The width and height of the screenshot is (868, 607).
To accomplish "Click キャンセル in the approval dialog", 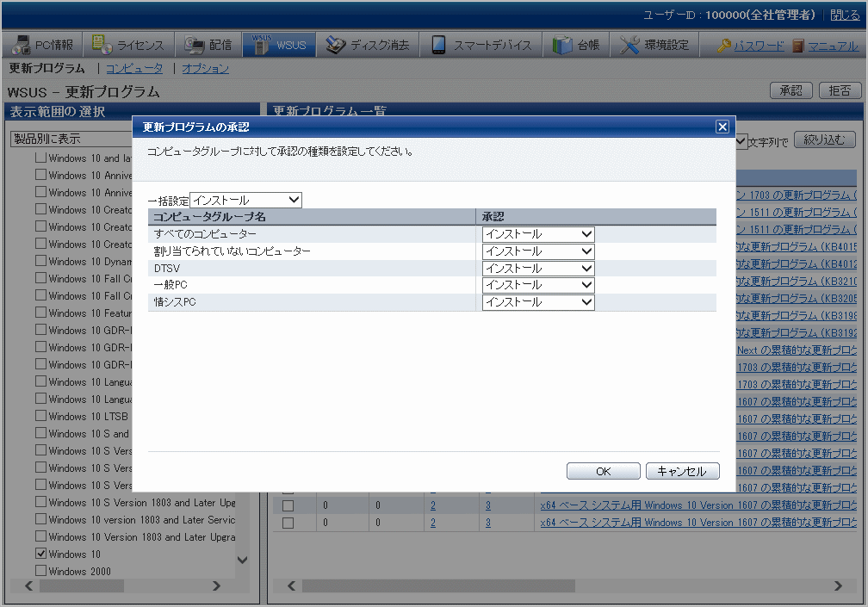I will tap(682, 471).
